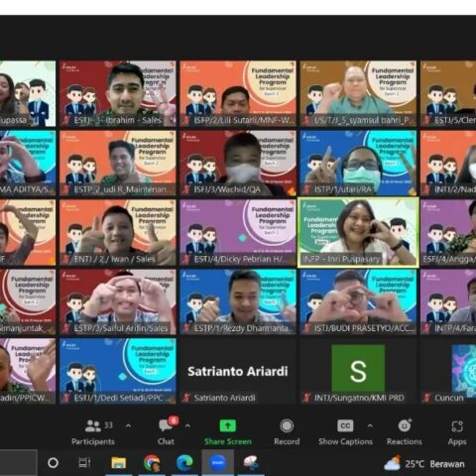Select the highlighted Inri Puspasary video tile
This screenshot has height=476, width=476.
pos(358,232)
